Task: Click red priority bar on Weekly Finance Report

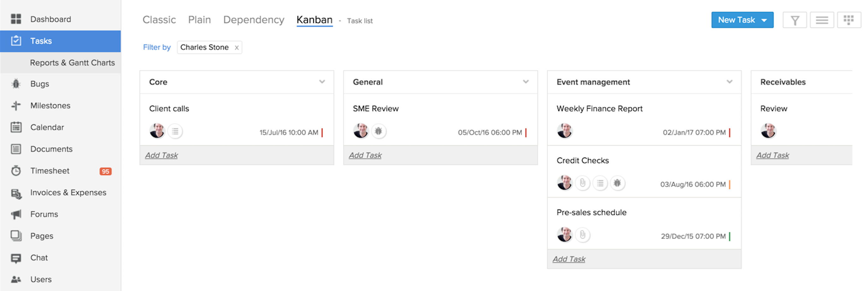Action: pos(730,133)
